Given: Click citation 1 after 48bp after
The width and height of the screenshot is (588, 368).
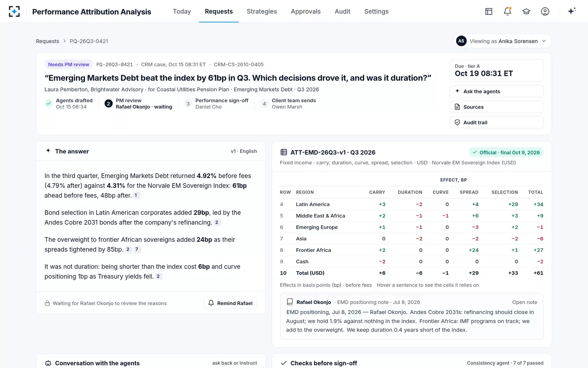Looking at the screenshot, I should 136,195.
